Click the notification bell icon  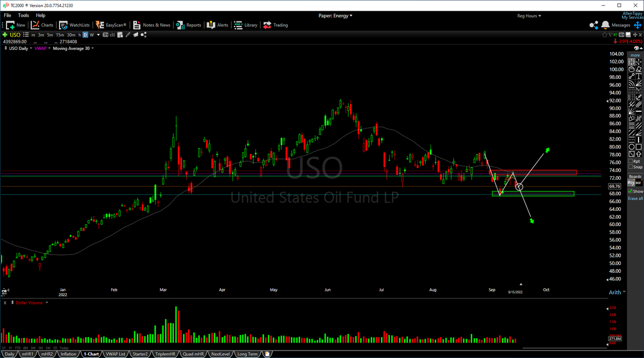click(x=605, y=25)
